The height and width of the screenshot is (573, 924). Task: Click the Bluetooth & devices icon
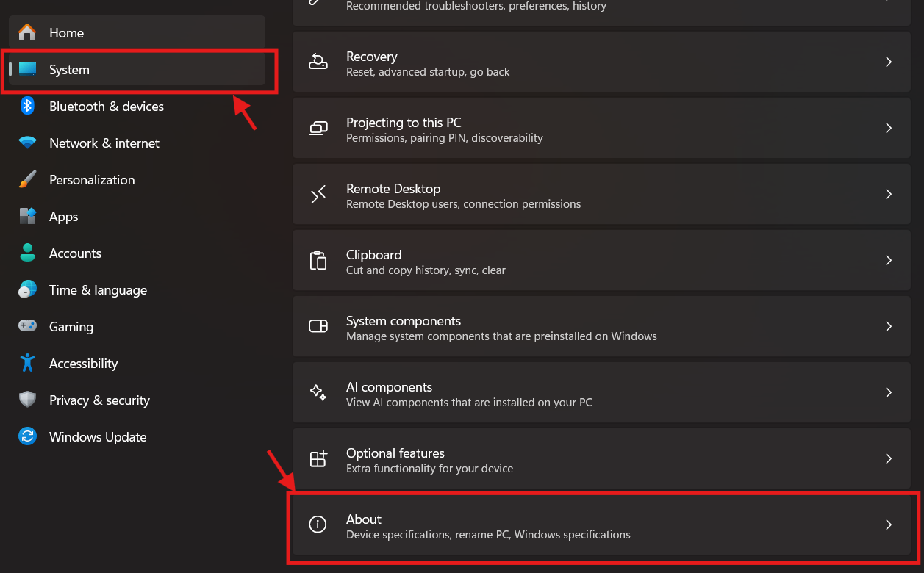click(x=27, y=107)
